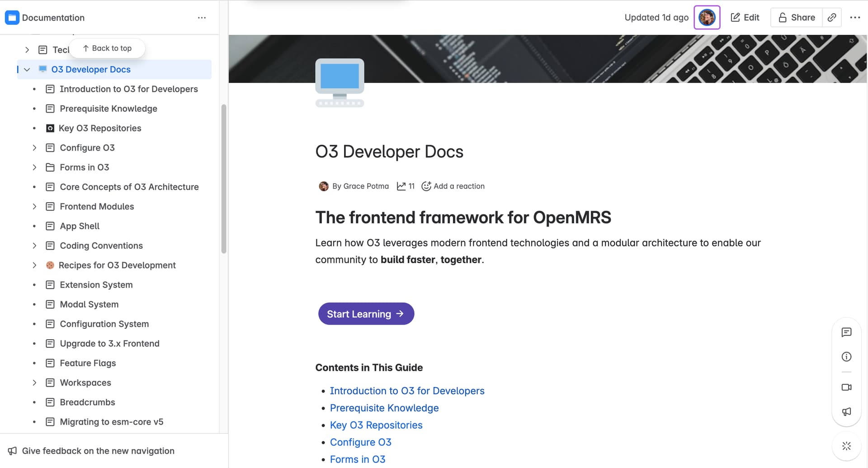This screenshot has height=468, width=868.
Task: Click Grace Potma's small avatar in byline
Action: 324,186
